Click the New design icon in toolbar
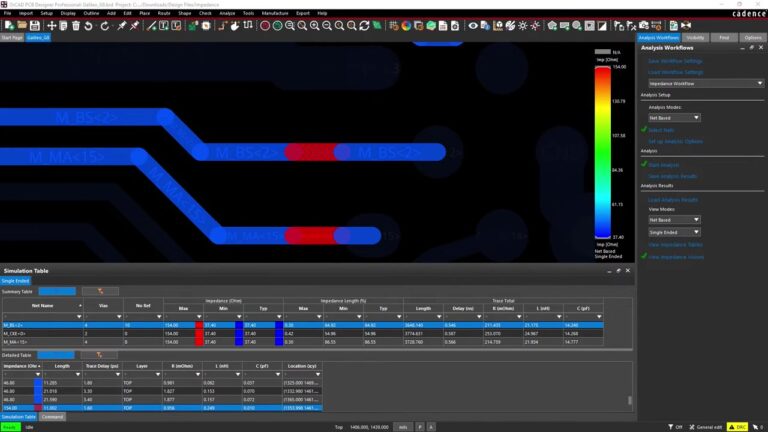Screen dimensions: 768x432 pyautogui.click(x=9, y=25)
